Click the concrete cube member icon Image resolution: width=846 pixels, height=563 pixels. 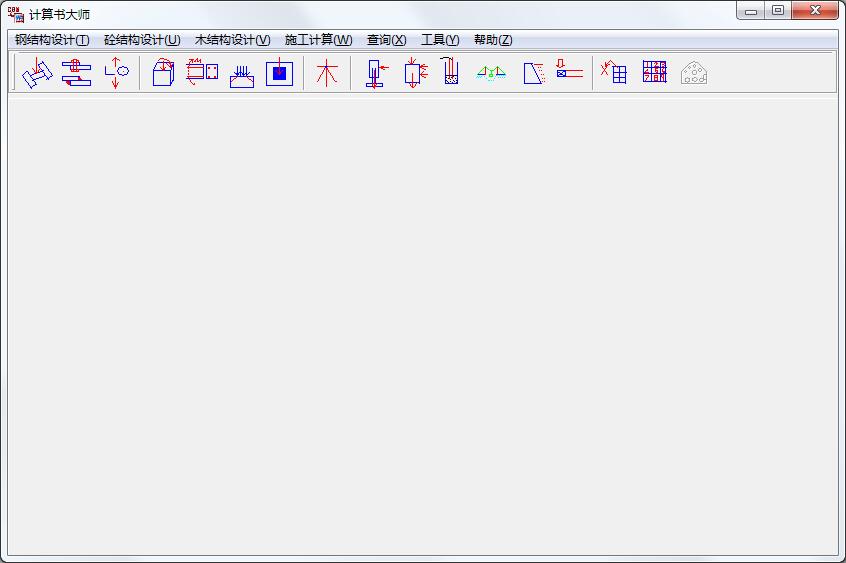tap(163, 73)
